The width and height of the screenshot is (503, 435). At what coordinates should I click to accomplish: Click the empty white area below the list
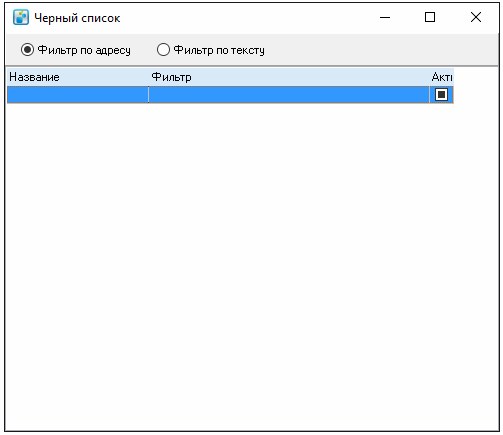pyautogui.click(x=252, y=267)
